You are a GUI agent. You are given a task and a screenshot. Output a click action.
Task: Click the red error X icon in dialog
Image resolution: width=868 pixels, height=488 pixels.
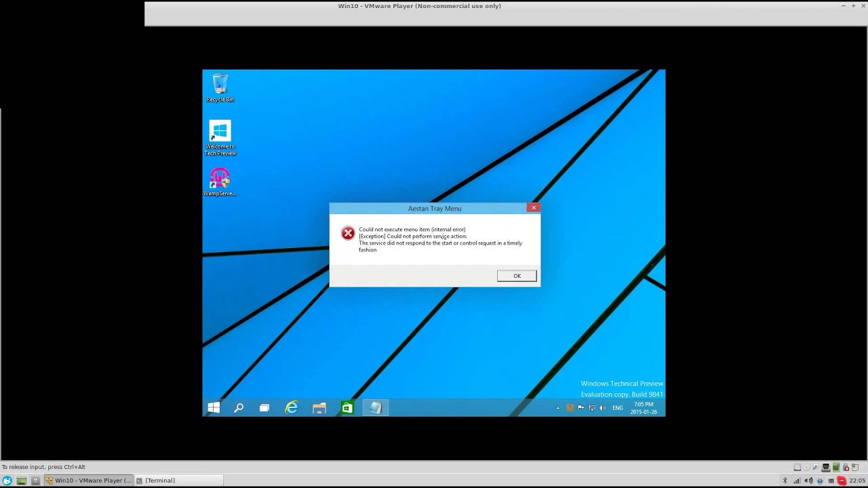pos(348,233)
